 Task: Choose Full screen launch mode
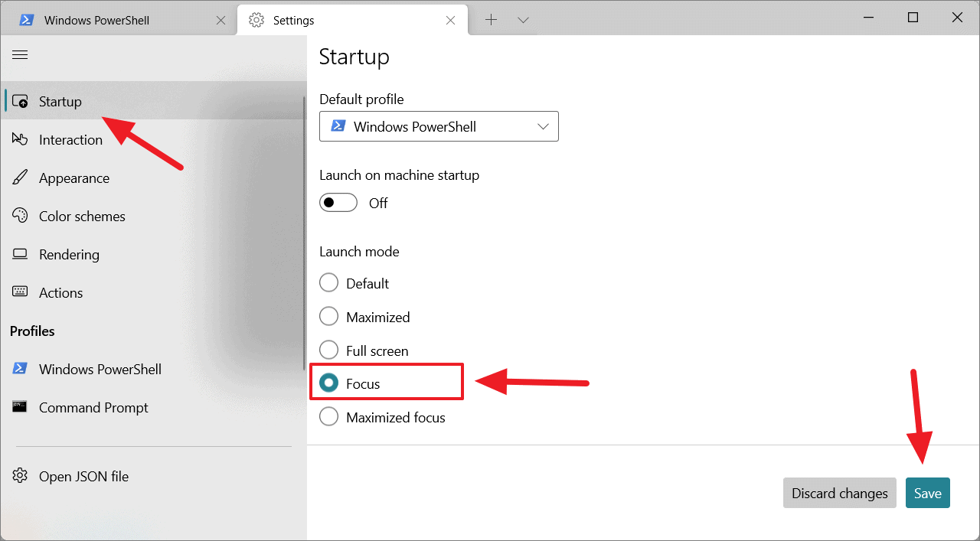(x=328, y=350)
